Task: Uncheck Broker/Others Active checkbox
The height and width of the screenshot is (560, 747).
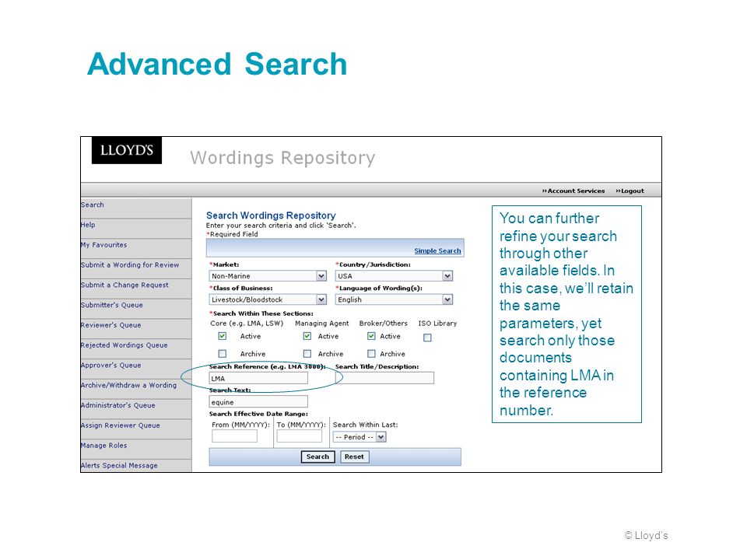Action: click(372, 336)
